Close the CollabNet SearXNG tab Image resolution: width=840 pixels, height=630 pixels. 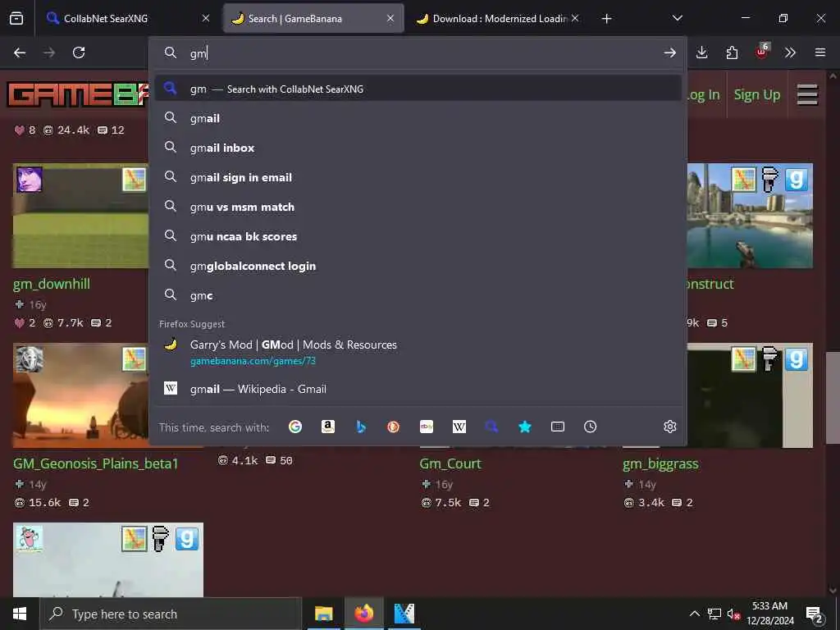tap(206, 18)
